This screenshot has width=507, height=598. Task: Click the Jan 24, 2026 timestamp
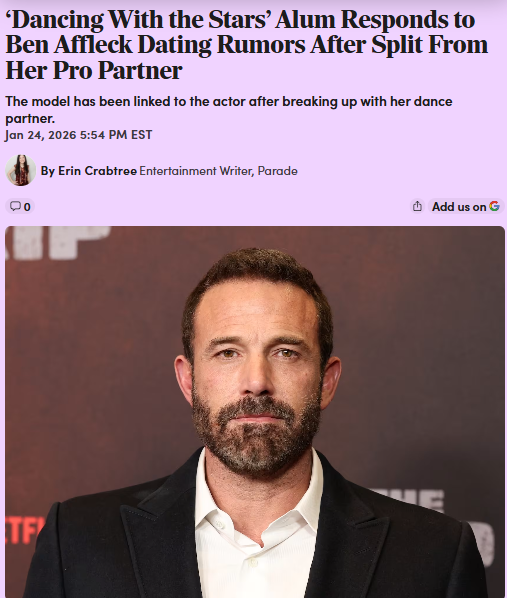[x=79, y=135]
